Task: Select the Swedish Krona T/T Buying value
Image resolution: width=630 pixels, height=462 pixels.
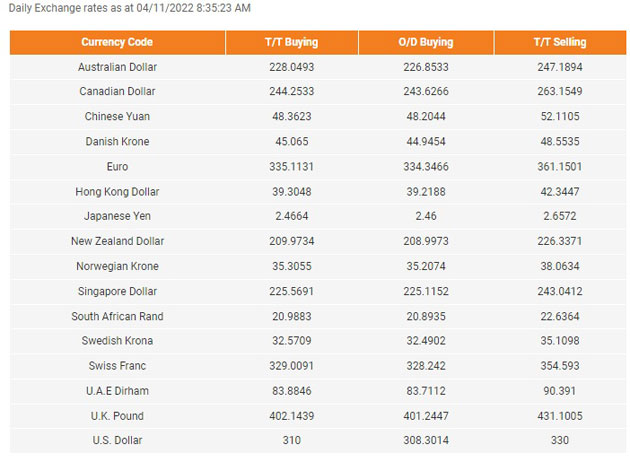Action: tap(292, 341)
